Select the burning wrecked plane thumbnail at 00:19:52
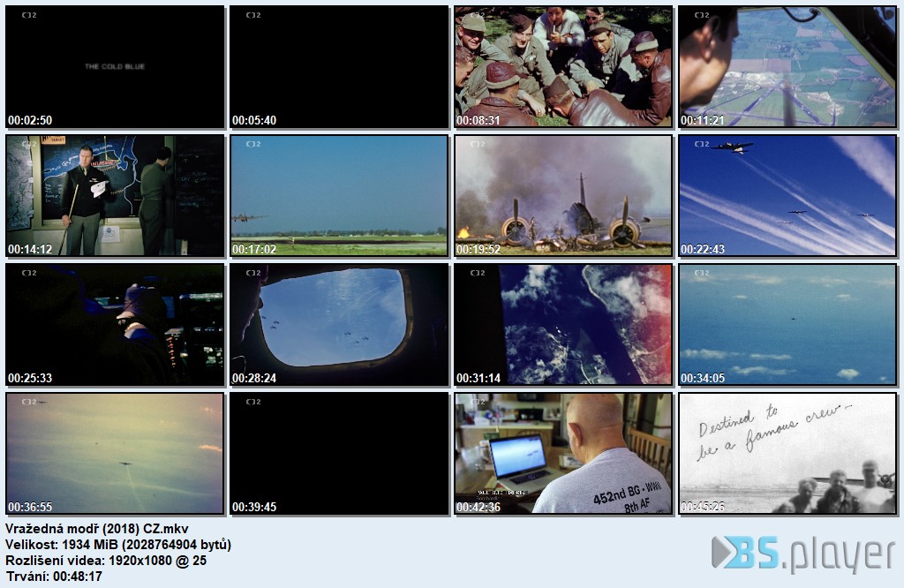This screenshot has height=588, width=904. (x=563, y=195)
